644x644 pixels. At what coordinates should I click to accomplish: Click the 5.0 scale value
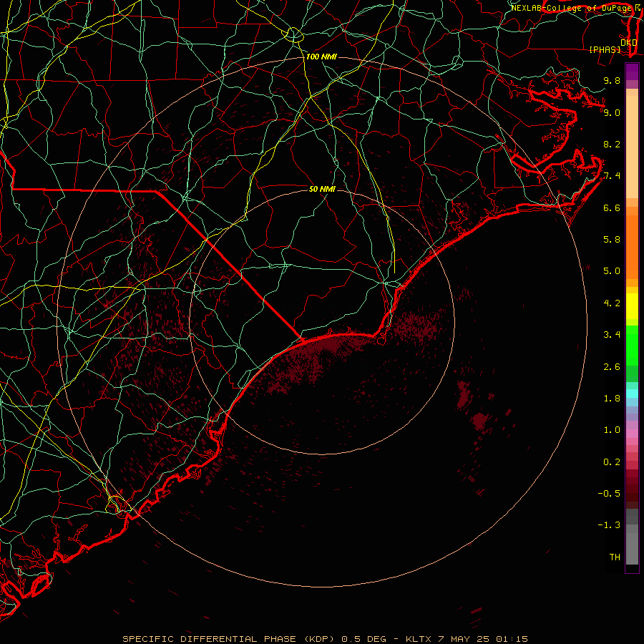pyautogui.click(x=612, y=271)
